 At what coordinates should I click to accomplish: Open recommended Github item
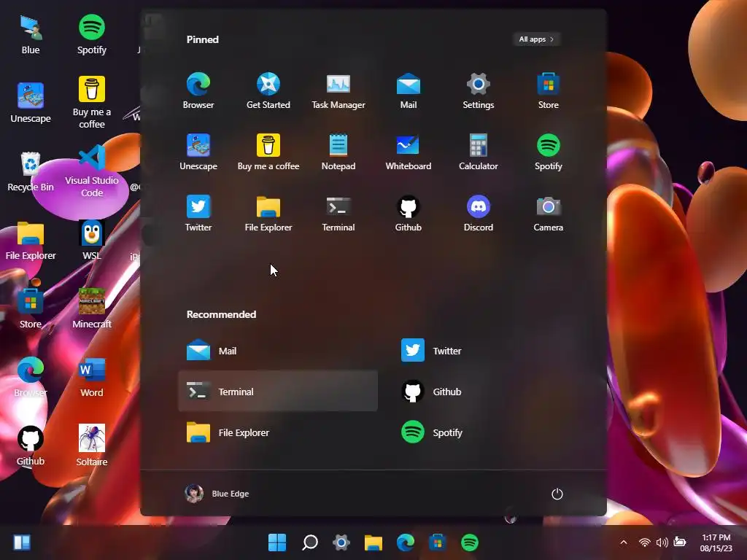pyautogui.click(x=492, y=392)
